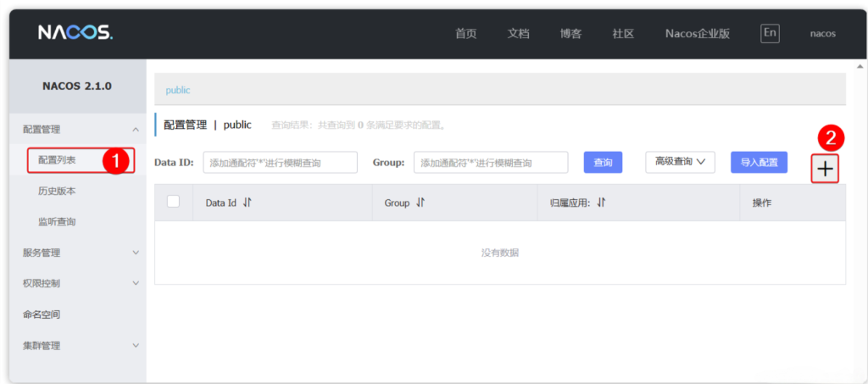Viewport: 868px width, 384px height.
Task: Open 配置列表 in the sidebar
Action: point(58,160)
